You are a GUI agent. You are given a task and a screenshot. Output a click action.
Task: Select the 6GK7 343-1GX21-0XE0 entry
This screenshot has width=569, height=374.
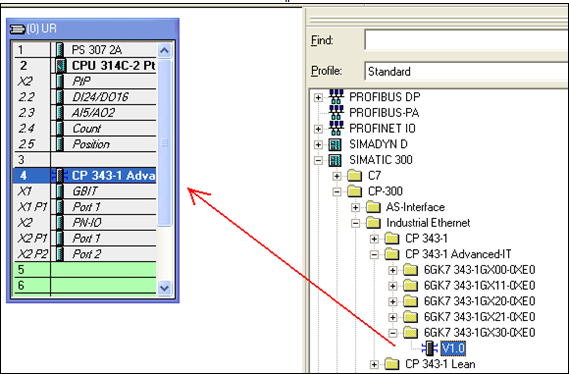(x=479, y=317)
